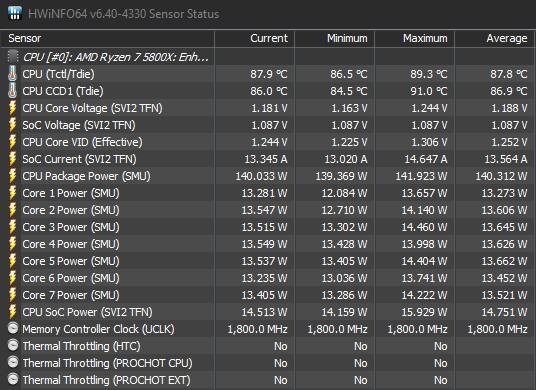Select the CPU (Tctl/Tdie) sensor label
The width and height of the screenshot is (536, 390).
click(x=58, y=74)
